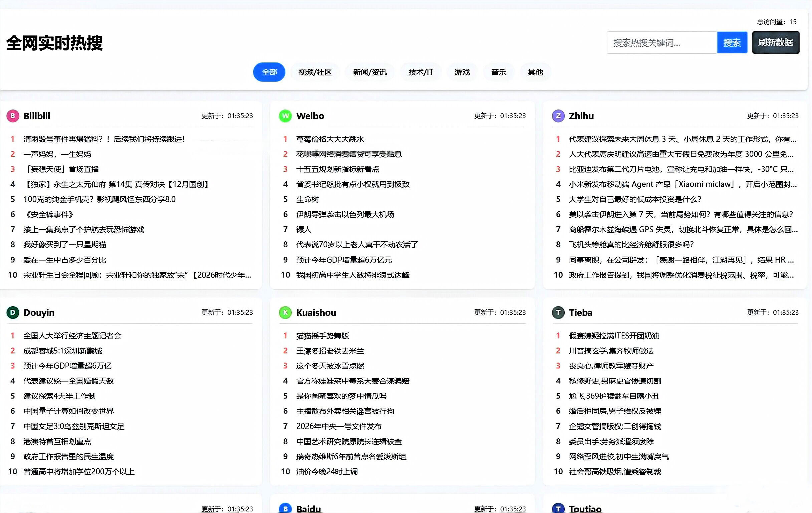Viewport: 812px width, 513px height.
Task: Click the orange Weibo platform icon
Action: click(x=285, y=116)
